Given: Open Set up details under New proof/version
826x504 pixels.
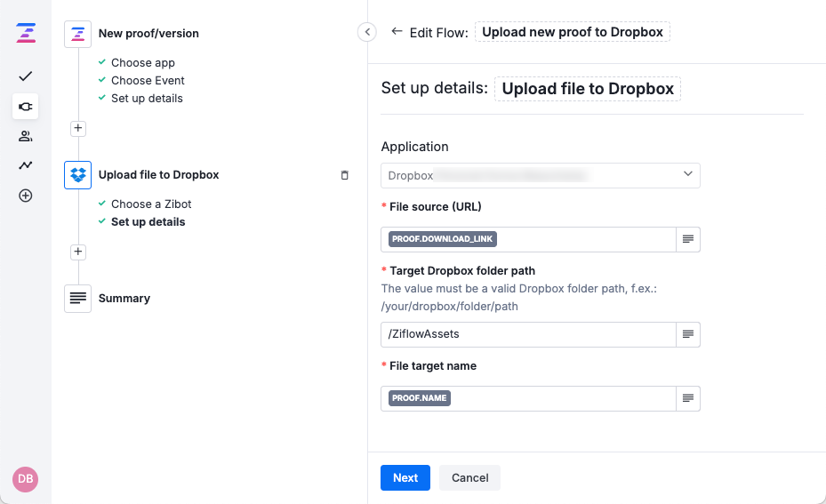Looking at the screenshot, I should (x=147, y=99).
